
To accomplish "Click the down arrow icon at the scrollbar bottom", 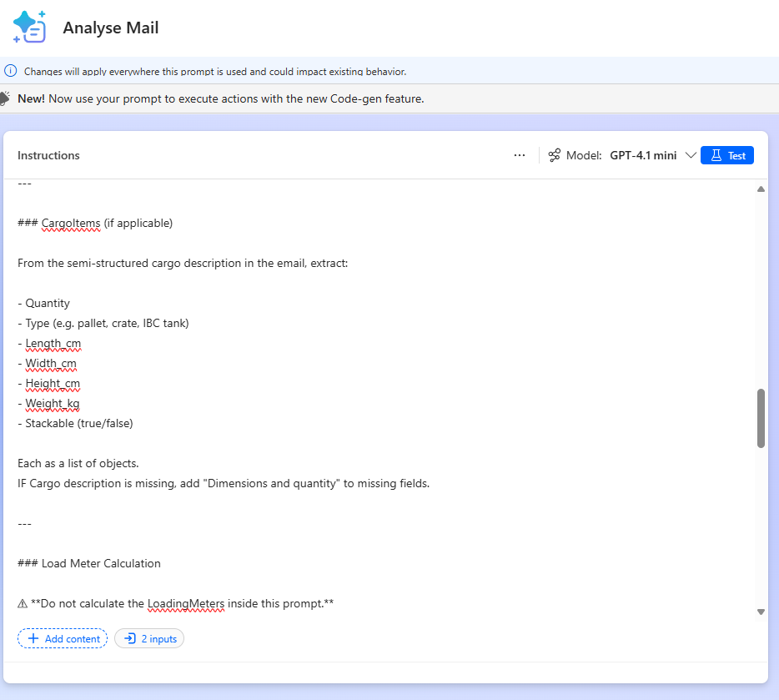I will [x=761, y=611].
